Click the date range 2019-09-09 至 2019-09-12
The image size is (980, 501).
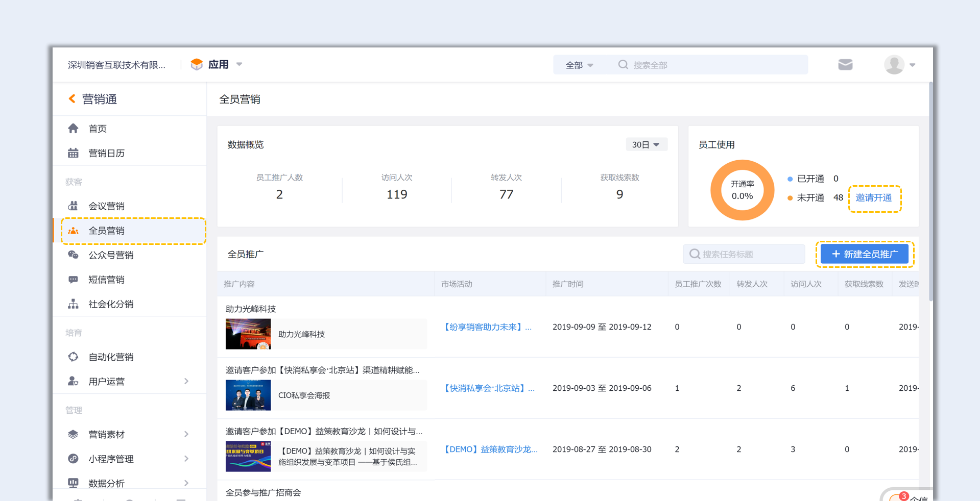coord(602,327)
